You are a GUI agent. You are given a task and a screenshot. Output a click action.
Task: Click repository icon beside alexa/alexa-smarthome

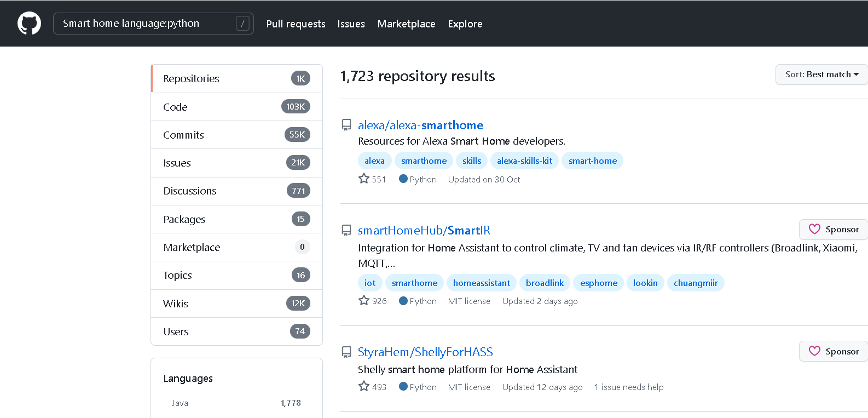point(346,125)
